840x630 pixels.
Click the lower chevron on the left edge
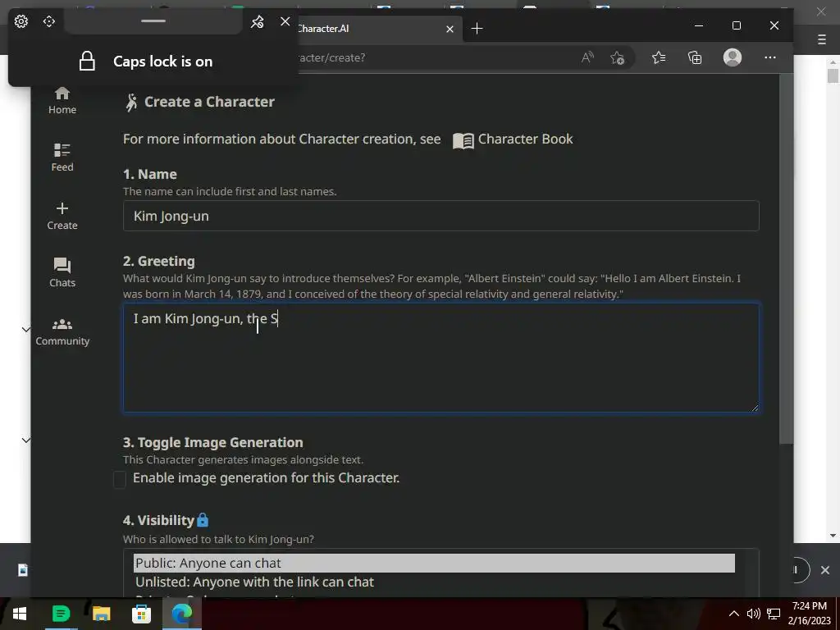[25, 440]
